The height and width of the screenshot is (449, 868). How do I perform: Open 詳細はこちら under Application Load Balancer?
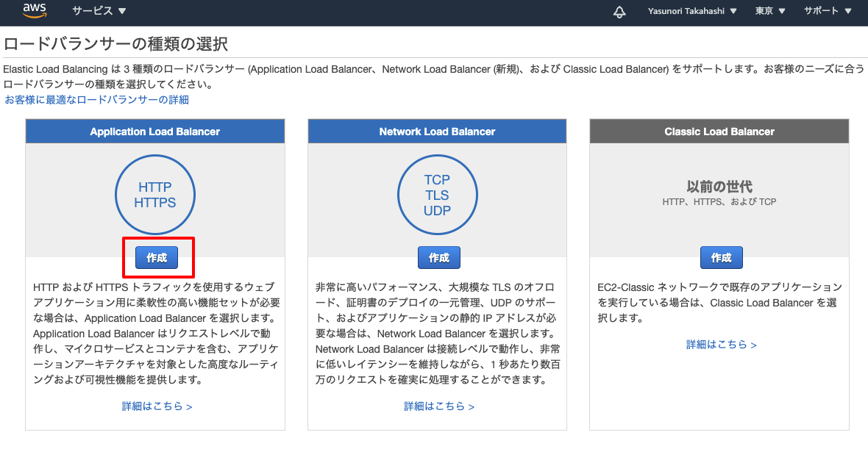click(157, 406)
